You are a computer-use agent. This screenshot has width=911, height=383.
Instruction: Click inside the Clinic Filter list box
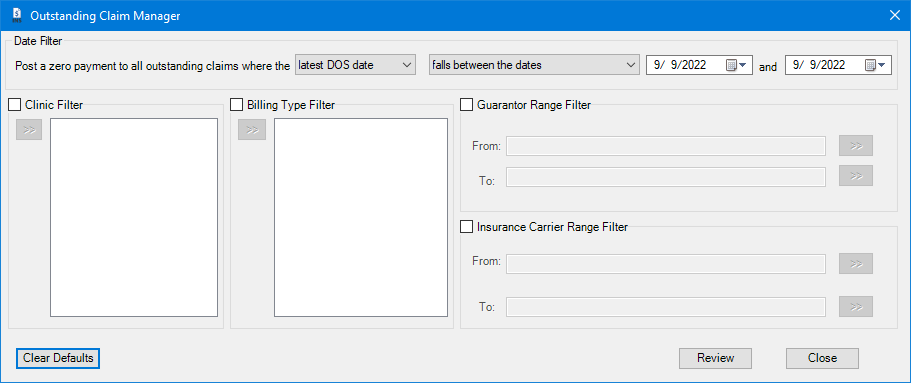pyautogui.click(x=134, y=218)
